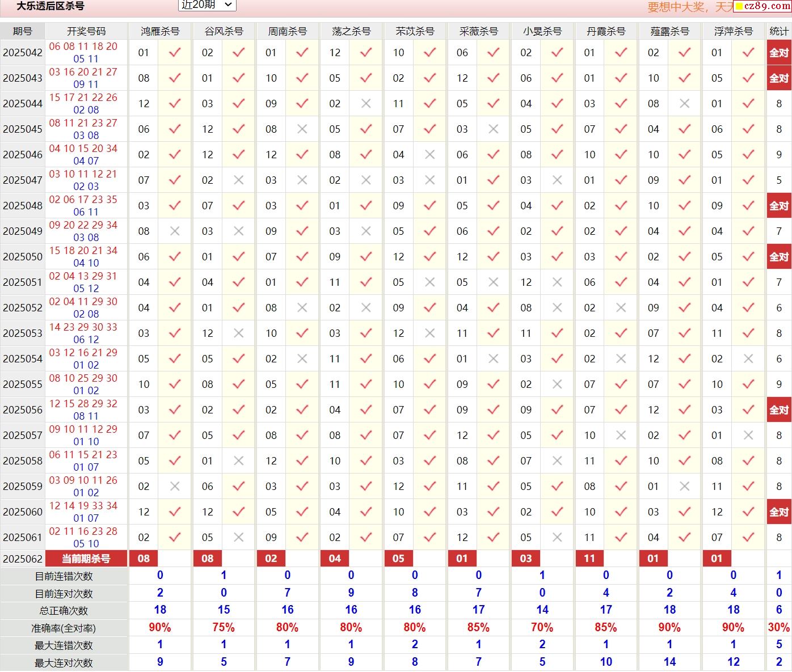Image resolution: width=792 pixels, height=672 pixels.
Task: Click the 丹霞杀号 X mark in row 2025052
Action: coord(621,308)
